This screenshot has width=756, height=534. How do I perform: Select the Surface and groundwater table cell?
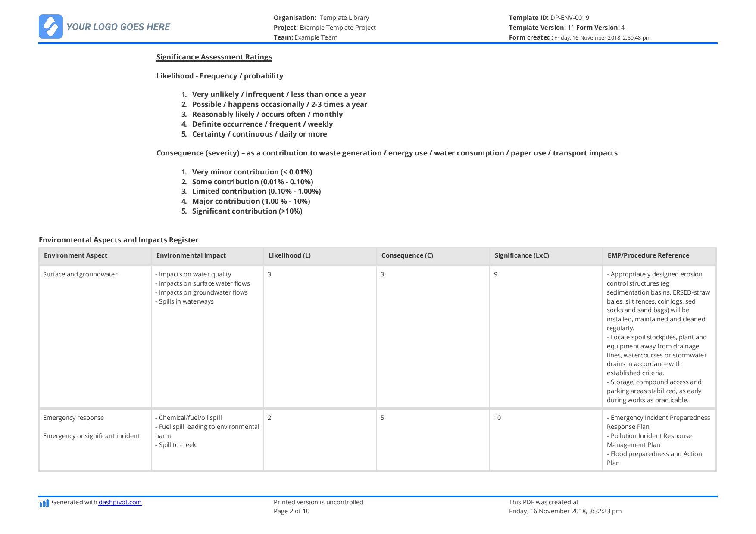[x=81, y=274]
